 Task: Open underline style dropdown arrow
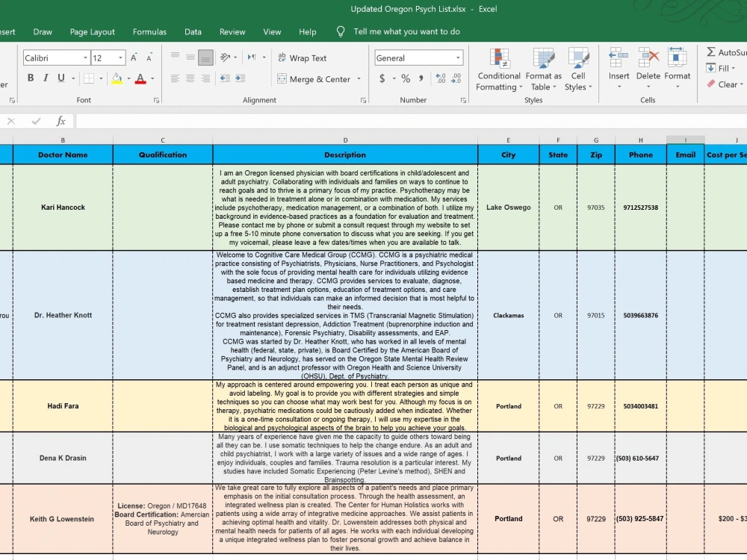point(73,78)
